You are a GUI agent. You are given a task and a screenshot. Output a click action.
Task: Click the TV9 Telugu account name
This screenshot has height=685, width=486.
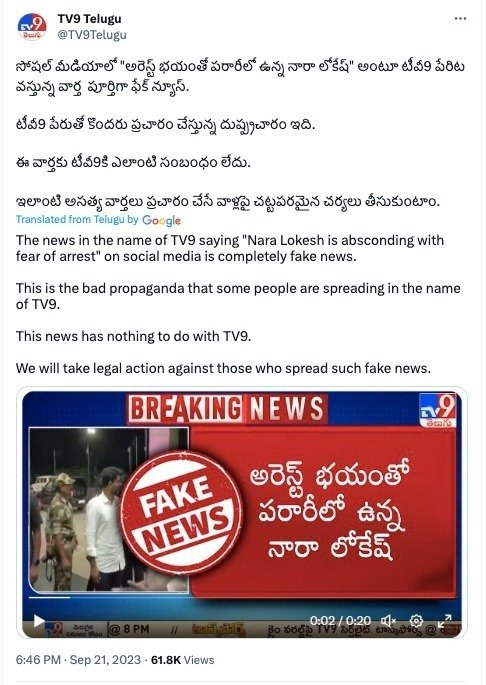coord(90,19)
